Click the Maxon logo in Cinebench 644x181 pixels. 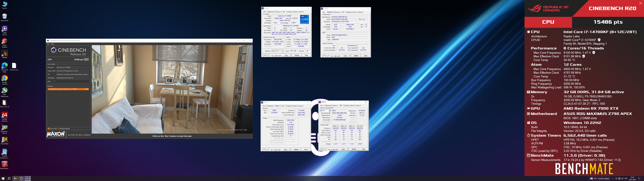pos(56,135)
